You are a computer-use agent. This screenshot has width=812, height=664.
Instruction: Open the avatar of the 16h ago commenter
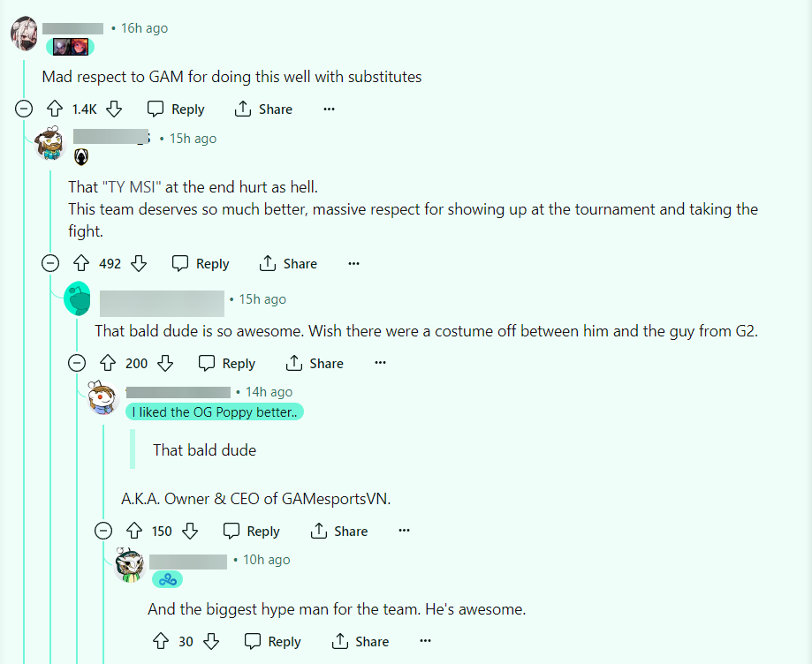(x=24, y=34)
